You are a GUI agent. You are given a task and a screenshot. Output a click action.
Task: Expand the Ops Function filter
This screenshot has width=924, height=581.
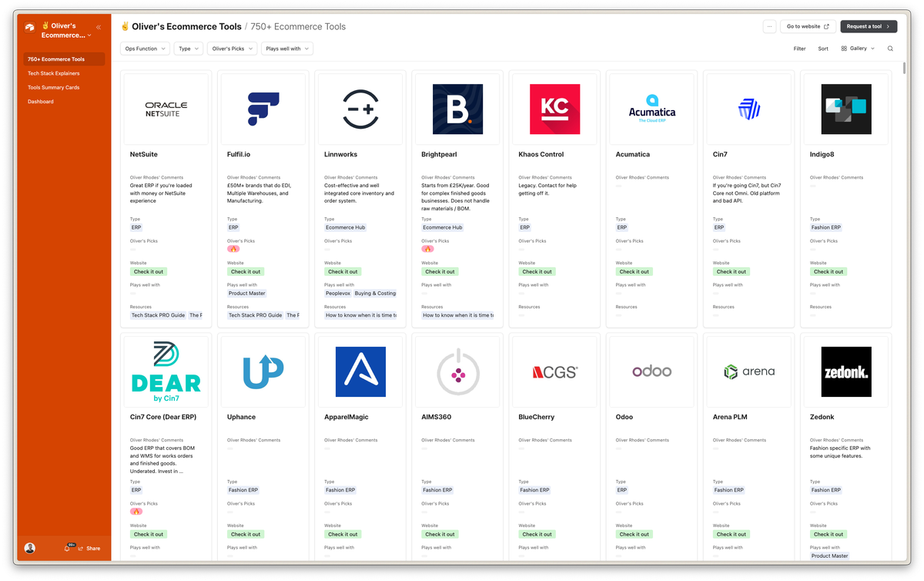[145, 49]
